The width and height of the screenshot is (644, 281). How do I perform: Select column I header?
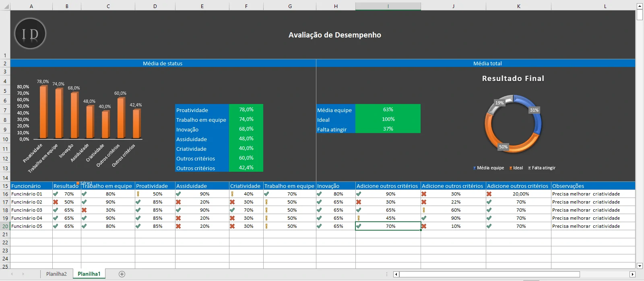(388, 6)
